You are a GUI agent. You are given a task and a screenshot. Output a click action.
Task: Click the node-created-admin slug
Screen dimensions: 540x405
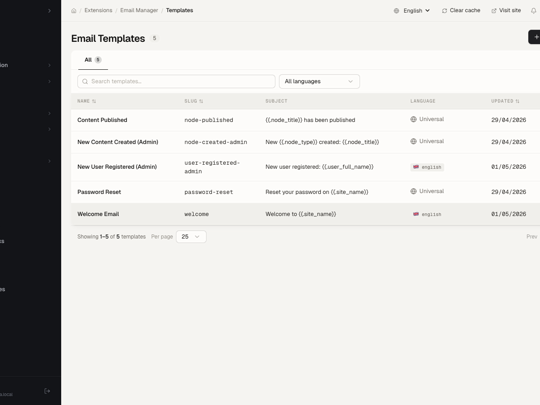(216, 142)
